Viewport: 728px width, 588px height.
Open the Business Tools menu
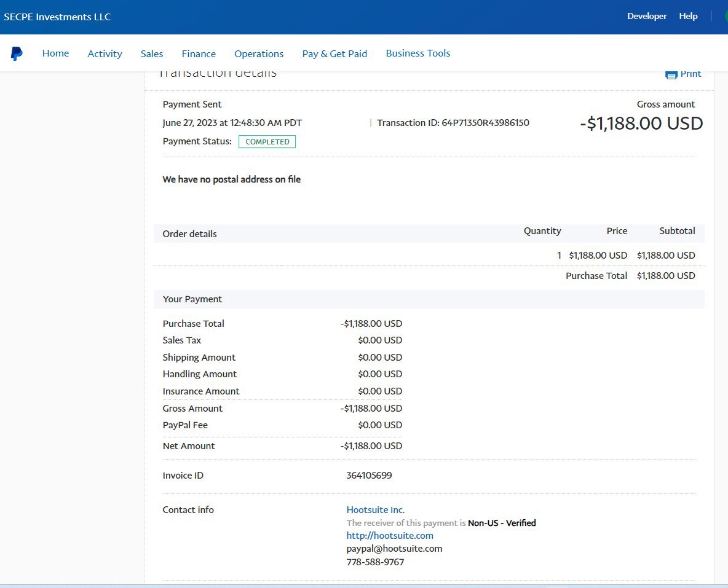[418, 53]
